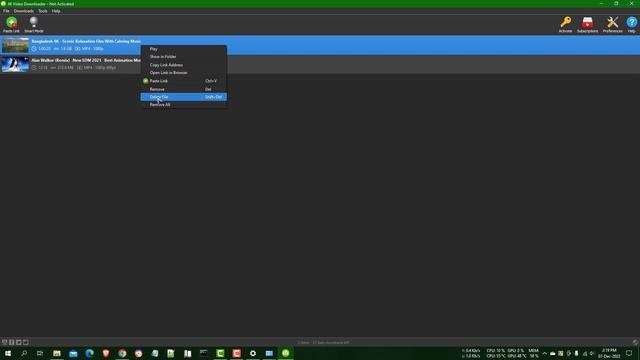Choose Remove All in context menu
Image resolution: width=640 pixels, height=360 pixels.
184,104
